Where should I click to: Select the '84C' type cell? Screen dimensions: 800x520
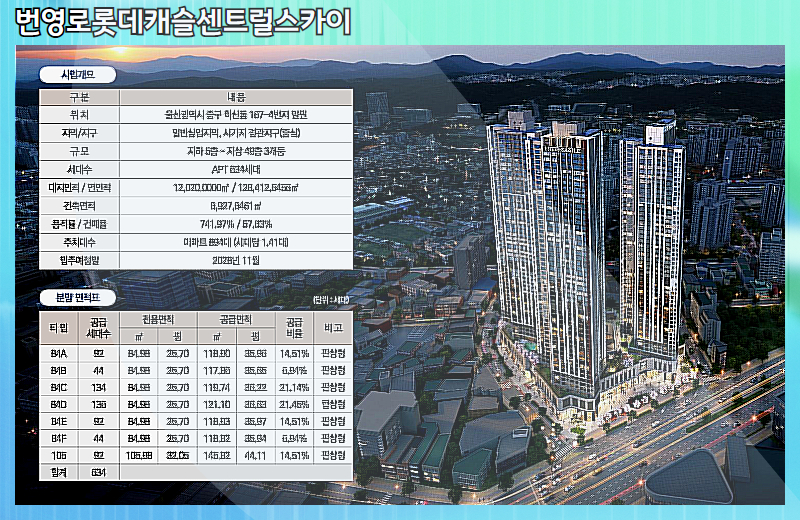pyautogui.click(x=59, y=387)
